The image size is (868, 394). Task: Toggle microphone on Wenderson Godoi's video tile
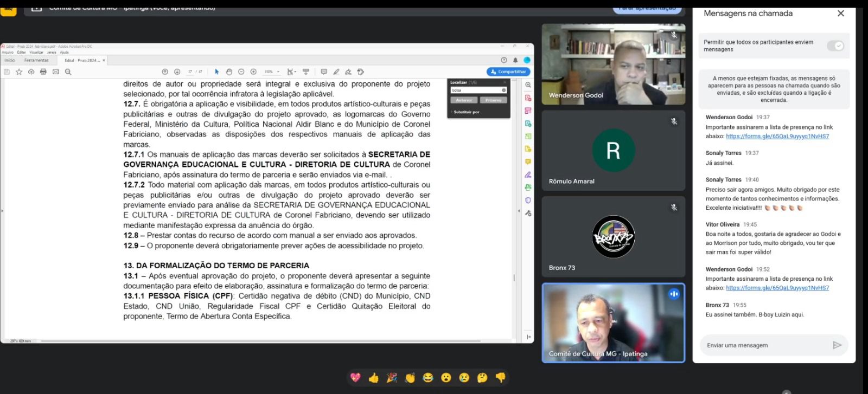point(674,35)
